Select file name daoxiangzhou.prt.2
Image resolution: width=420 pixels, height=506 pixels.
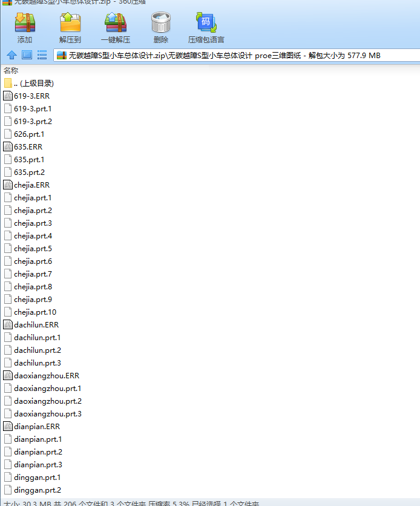[48, 401]
